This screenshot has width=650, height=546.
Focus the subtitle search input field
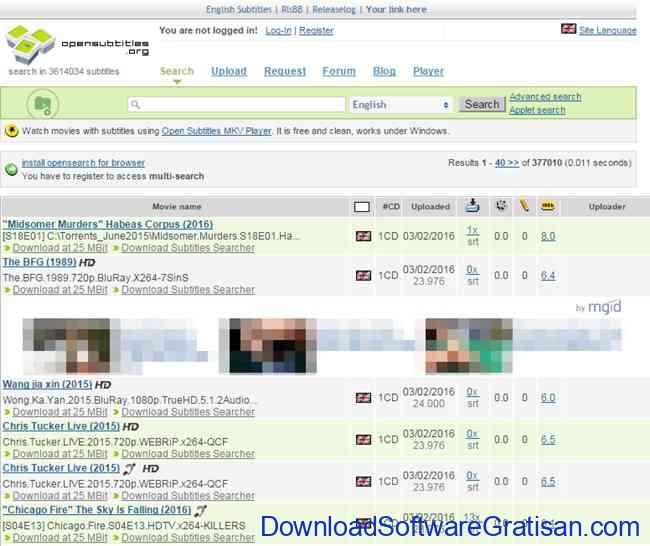237,104
